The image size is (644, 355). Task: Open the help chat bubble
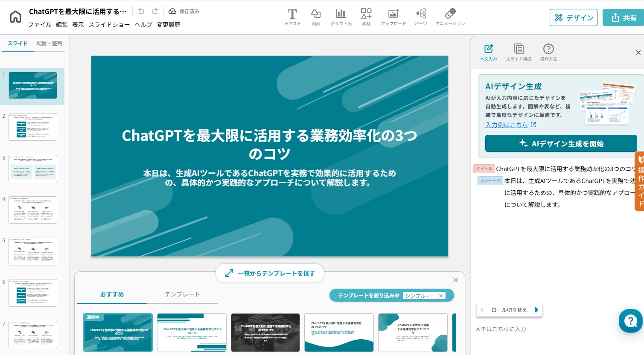coord(630,321)
